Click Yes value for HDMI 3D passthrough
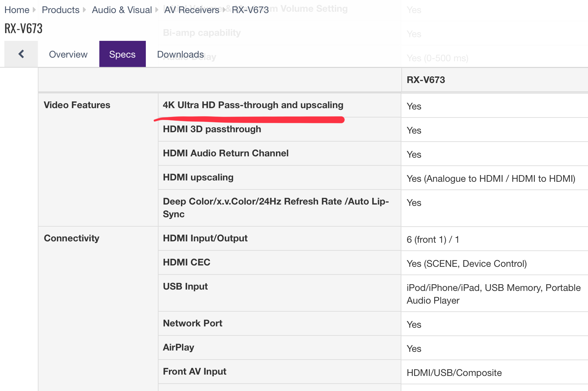The height and width of the screenshot is (391, 588). [414, 130]
